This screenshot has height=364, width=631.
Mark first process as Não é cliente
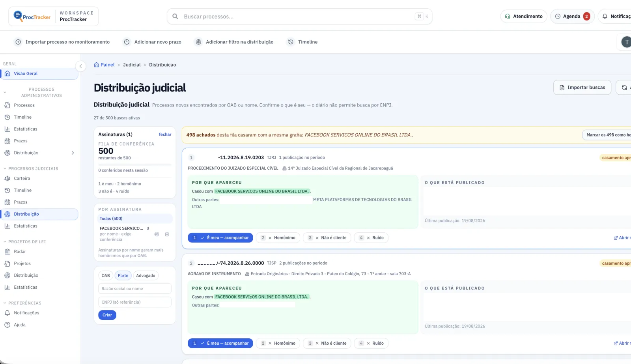[327, 238]
